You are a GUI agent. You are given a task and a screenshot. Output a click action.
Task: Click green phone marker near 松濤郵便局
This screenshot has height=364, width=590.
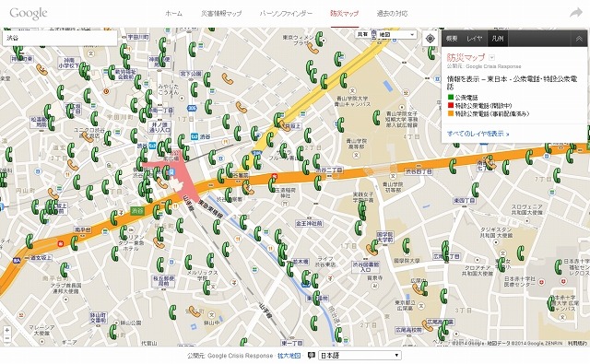point(51,123)
